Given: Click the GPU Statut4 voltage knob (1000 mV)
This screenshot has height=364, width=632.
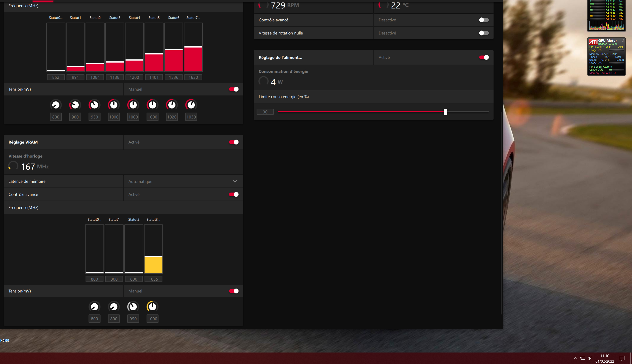Looking at the screenshot, I should 133,105.
